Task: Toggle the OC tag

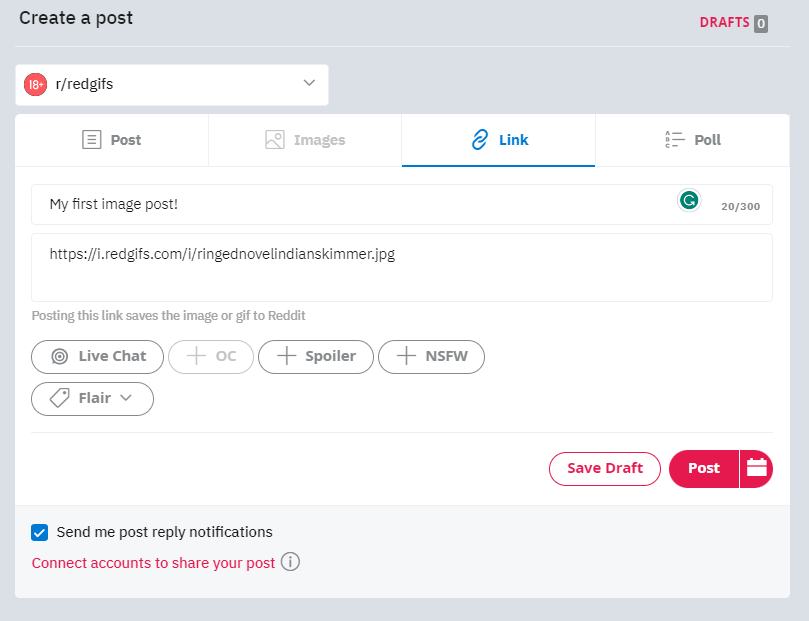Action: click(x=211, y=356)
